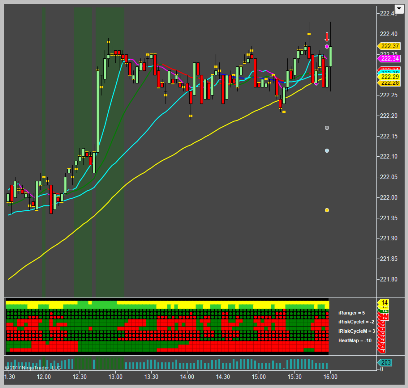408x388 pixels.
Task: Click the wide green shaded zone near 13.00
Action: click(110, 152)
